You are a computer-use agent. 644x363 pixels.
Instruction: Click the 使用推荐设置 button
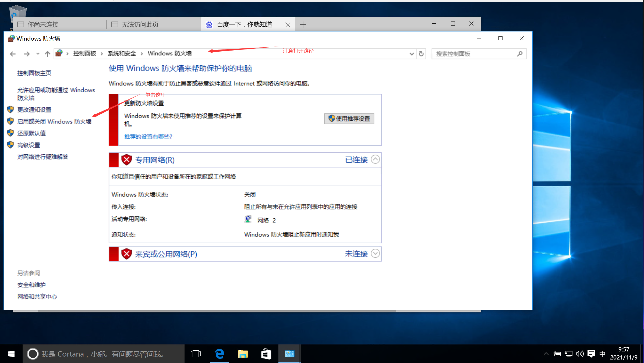(x=349, y=119)
